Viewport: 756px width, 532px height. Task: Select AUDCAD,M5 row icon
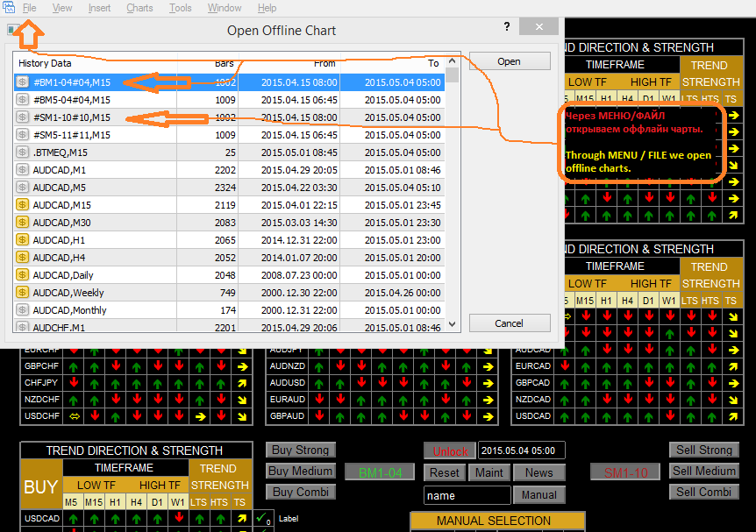tap(22, 187)
